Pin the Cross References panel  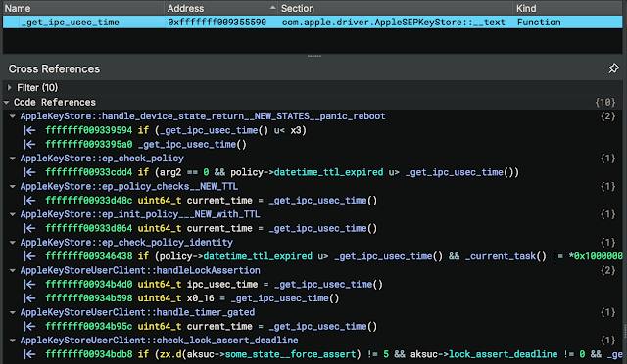pyautogui.click(x=613, y=68)
